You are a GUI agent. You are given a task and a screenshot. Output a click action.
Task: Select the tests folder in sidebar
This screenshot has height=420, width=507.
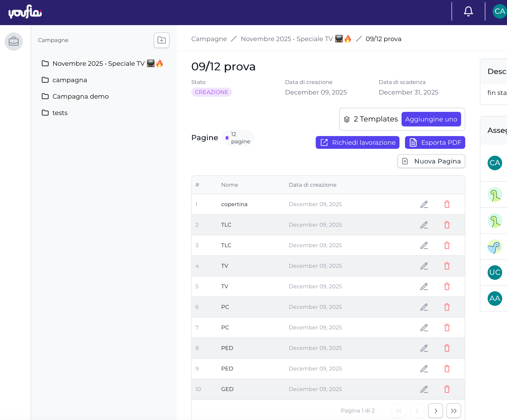tap(60, 113)
